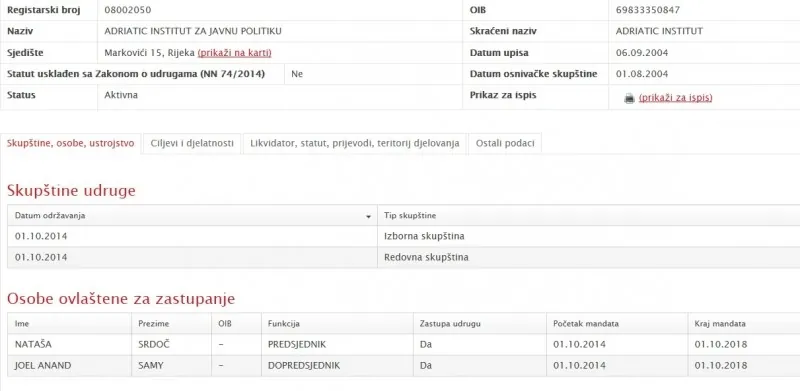Select the 'PREDSJEDNIK' function cell
The image size is (800, 391).
click(x=337, y=345)
